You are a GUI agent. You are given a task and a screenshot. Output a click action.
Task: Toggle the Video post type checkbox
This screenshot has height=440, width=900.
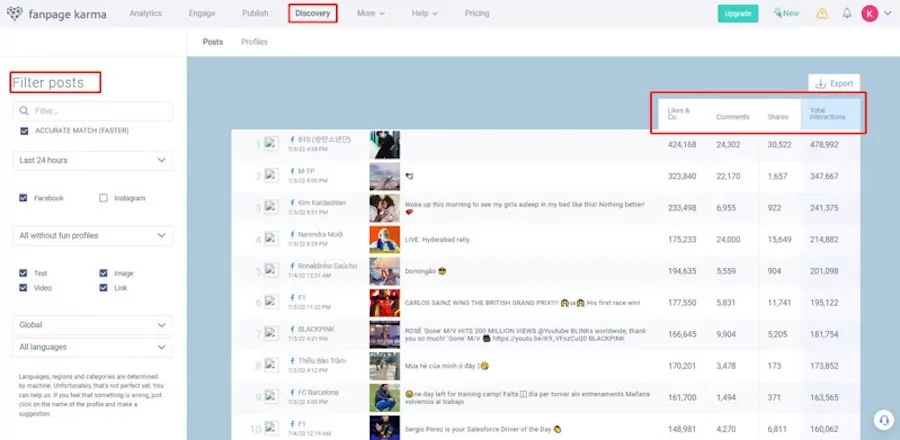coord(23,287)
